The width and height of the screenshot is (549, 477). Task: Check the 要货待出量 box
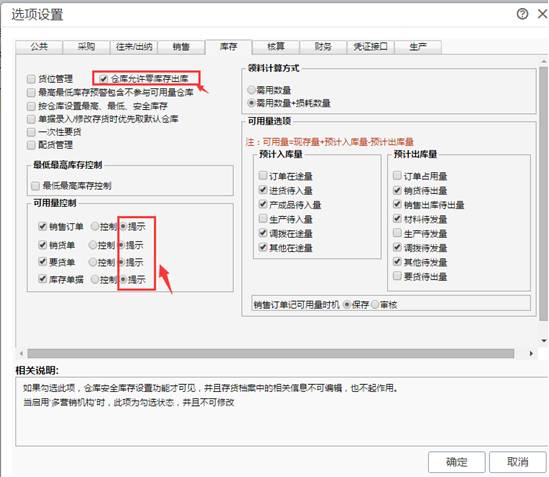click(397, 276)
